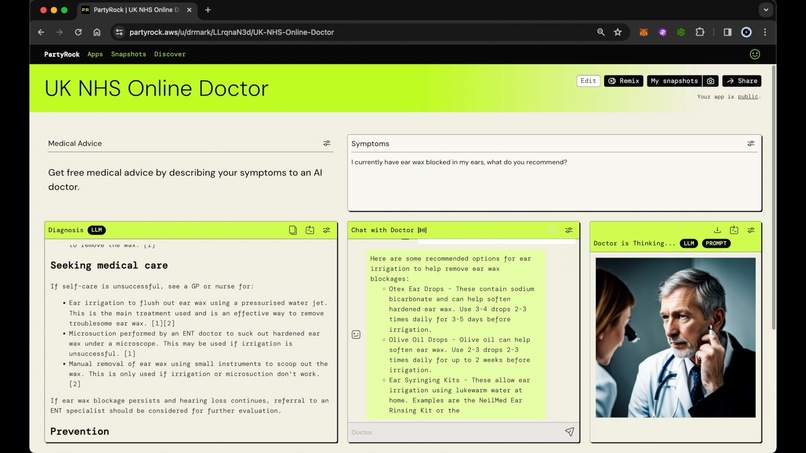
Task: Click LLM badge in Doctor is Thinking
Action: pyautogui.click(x=689, y=243)
